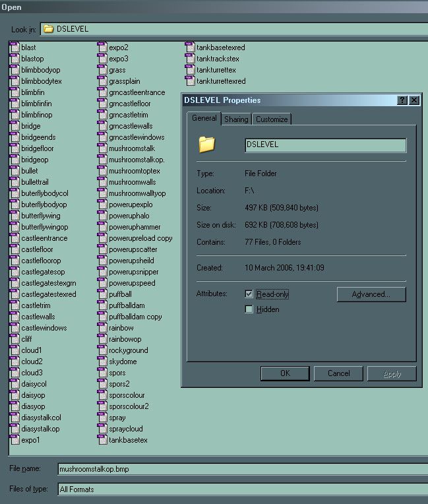This screenshot has height=504, width=428.
Task: Click the cliff file icon
Action: [15, 339]
